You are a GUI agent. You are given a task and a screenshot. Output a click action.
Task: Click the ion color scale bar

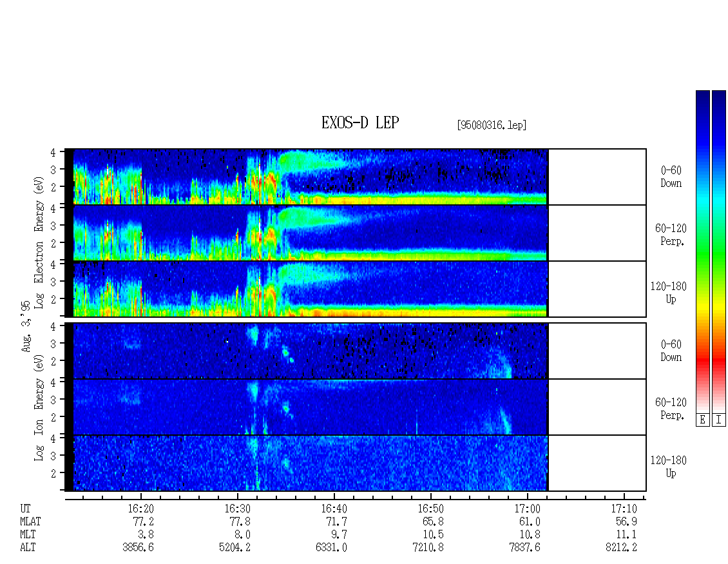(719, 251)
